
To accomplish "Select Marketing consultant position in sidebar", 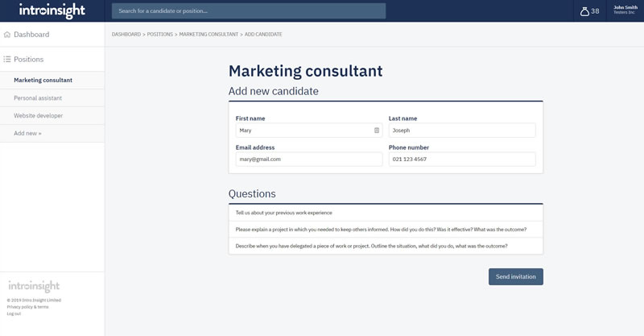I will click(52, 81).
